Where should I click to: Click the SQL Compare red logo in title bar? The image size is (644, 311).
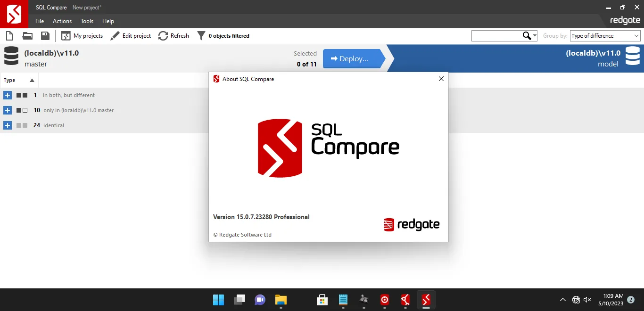[x=14, y=14]
